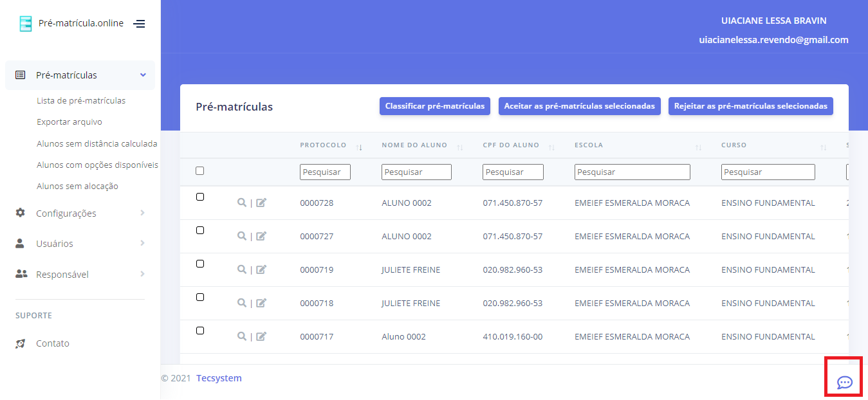Click the Nome do Aluno search field
Viewport: 868px width, 400px height.
(416, 172)
